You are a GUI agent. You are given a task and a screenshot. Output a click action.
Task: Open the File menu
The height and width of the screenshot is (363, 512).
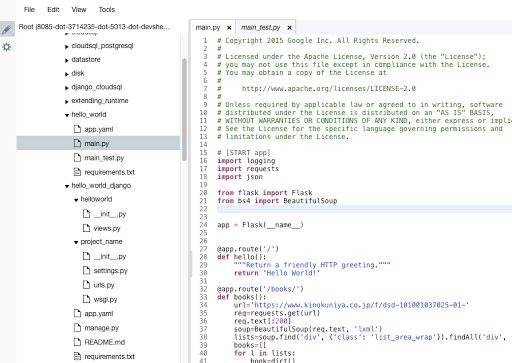[x=29, y=10]
